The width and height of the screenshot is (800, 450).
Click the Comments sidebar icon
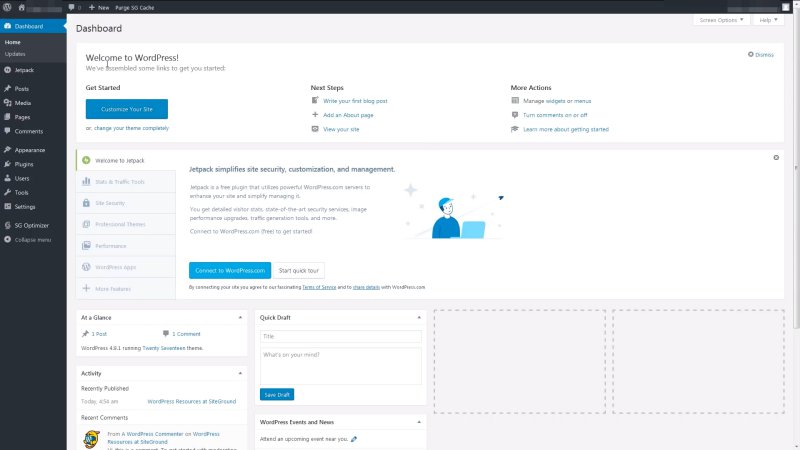pos(7,131)
